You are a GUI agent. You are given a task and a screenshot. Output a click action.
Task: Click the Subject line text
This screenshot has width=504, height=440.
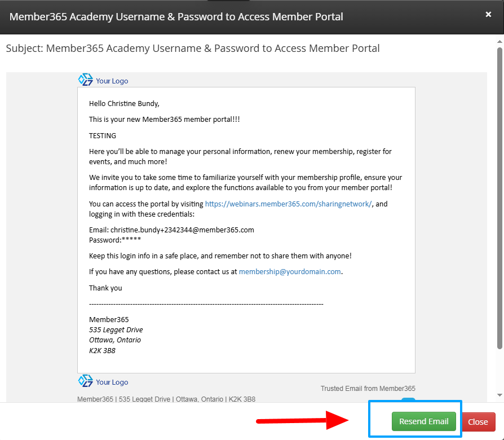[193, 49]
